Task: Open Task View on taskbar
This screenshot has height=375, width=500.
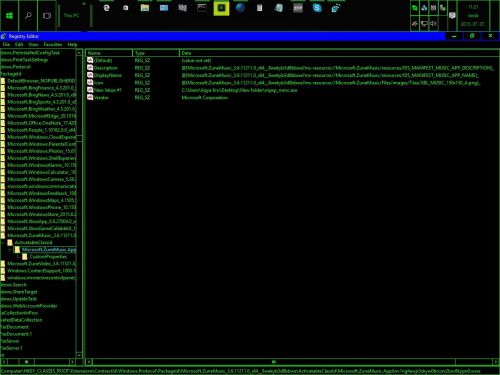Action: click(47, 15)
